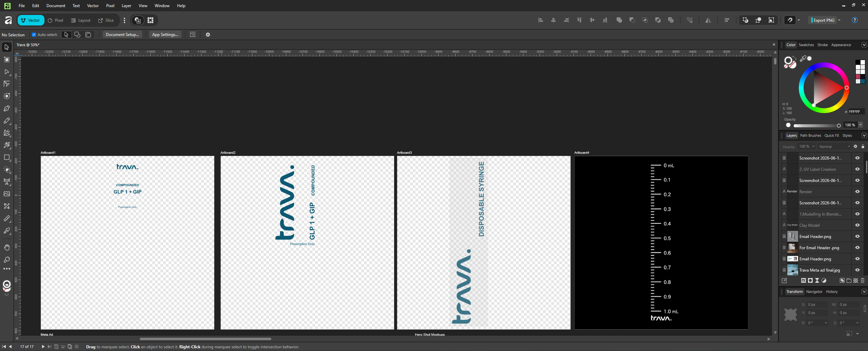Select the Hand view tool
Viewport: 868px width, 351px height.
click(x=7, y=247)
